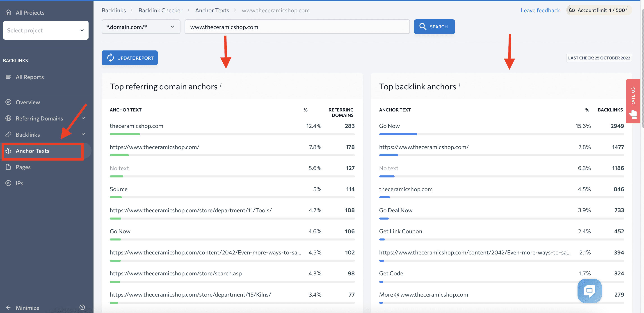The height and width of the screenshot is (313, 644).
Task: Click the UPDATE REPORT button
Action: pyautogui.click(x=129, y=57)
